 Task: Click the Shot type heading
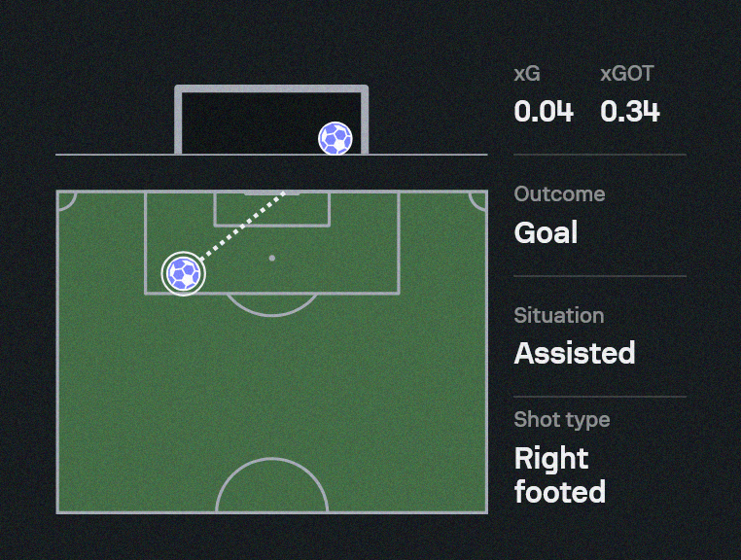tap(562, 420)
